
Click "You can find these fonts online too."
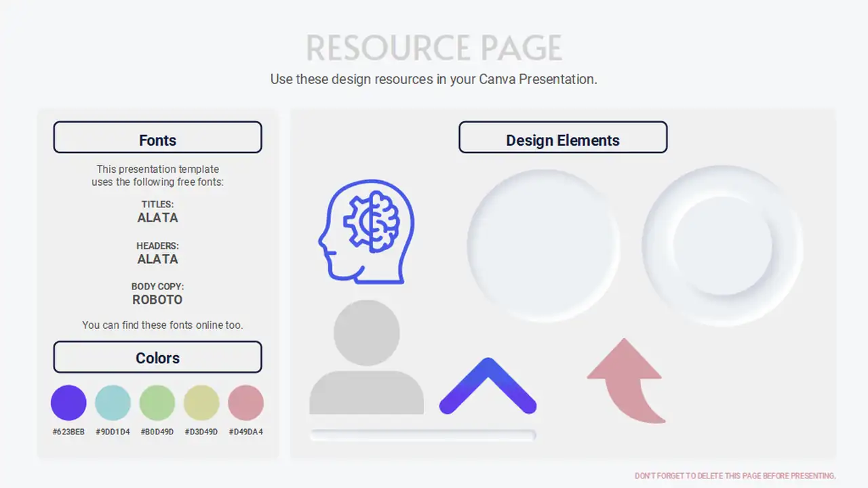click(163, 325)
